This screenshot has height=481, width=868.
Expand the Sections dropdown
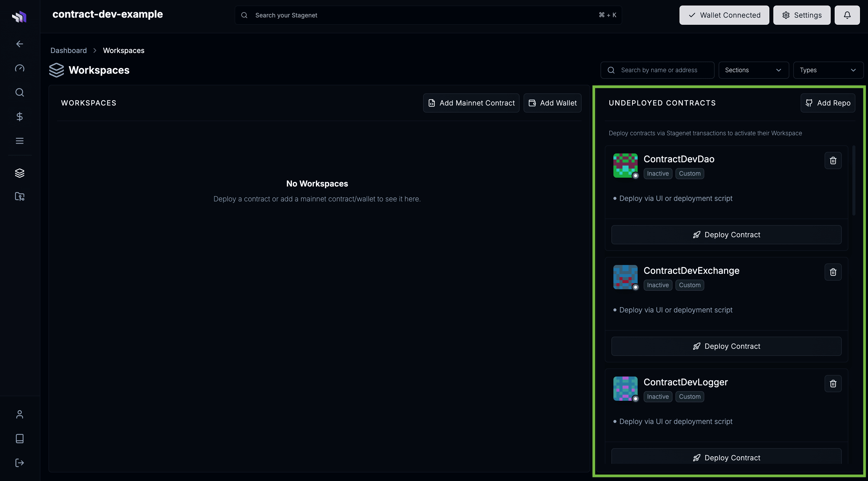pos(753,70)
